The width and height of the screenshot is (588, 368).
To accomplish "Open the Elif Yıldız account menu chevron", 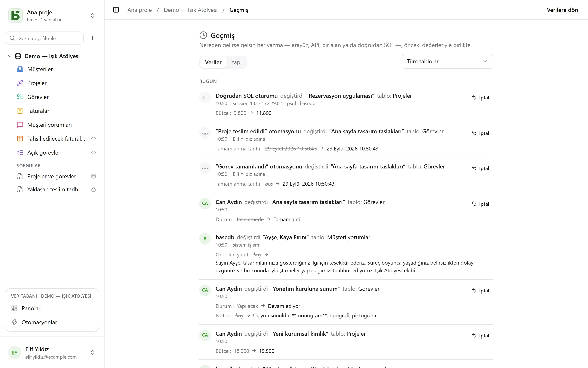I will click(x=92, y=352).
